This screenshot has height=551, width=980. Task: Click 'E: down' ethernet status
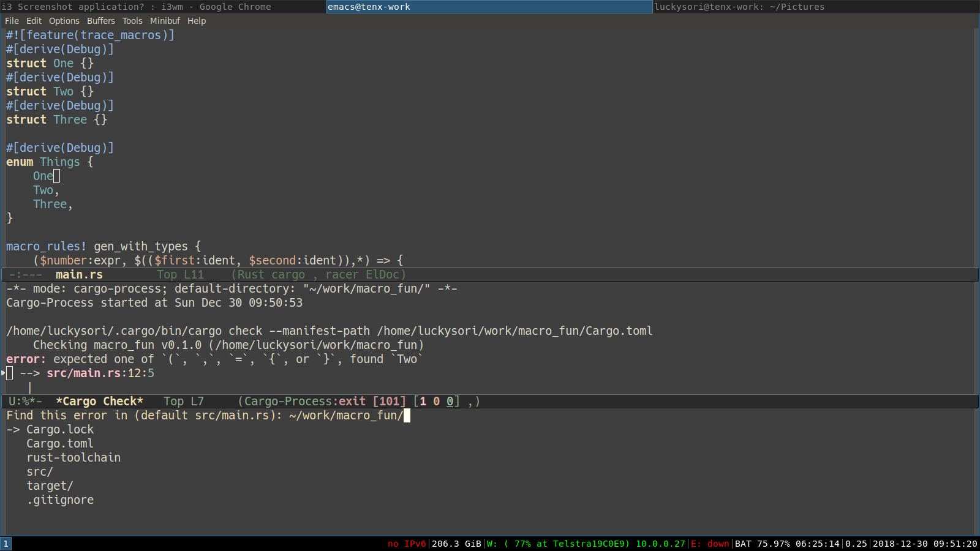click(710, 544)
